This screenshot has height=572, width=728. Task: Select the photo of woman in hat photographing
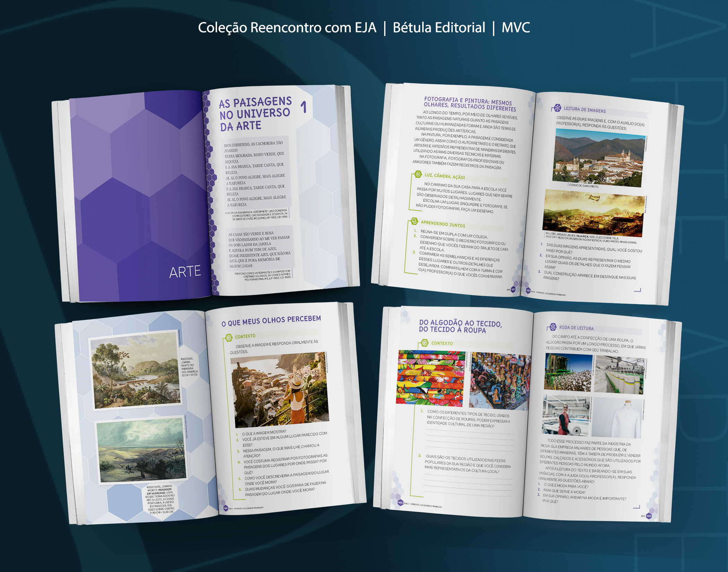279,391
